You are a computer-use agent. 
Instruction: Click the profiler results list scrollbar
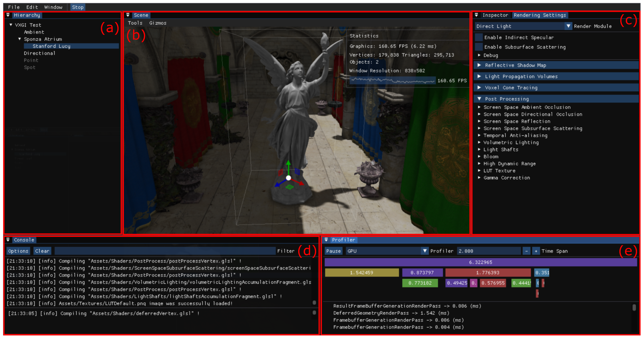pyautogui.click(x=634, y=307)
